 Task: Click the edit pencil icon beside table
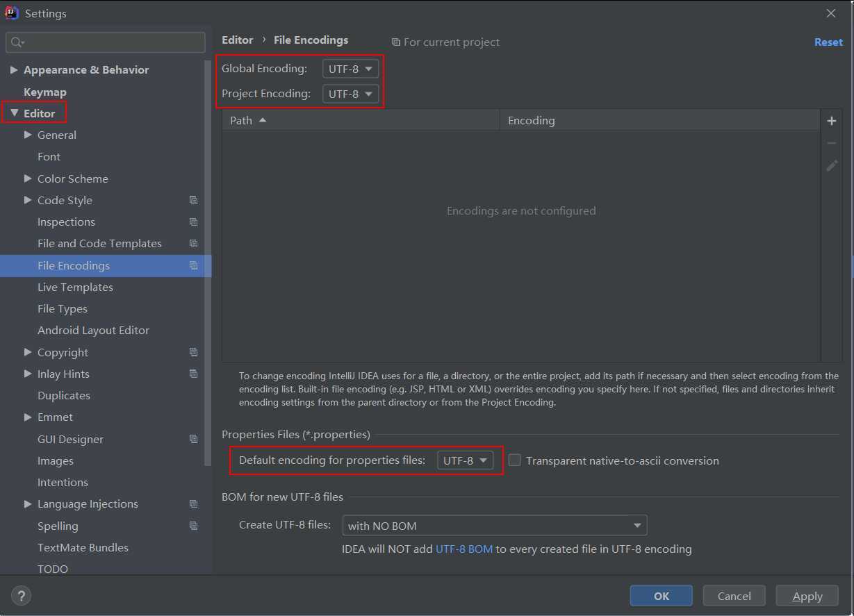[x=831, y=165]
